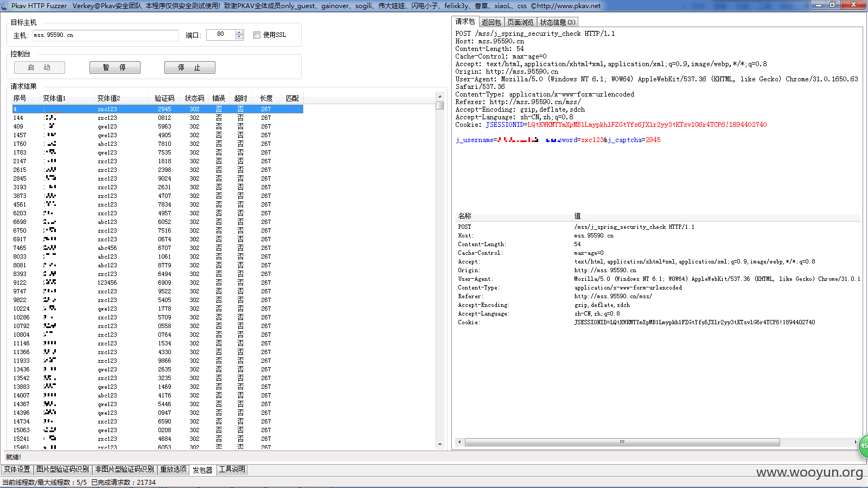Screen dimensions: 868x488
Task: Sort by the 错误 column header
Action: pos(219,98)
